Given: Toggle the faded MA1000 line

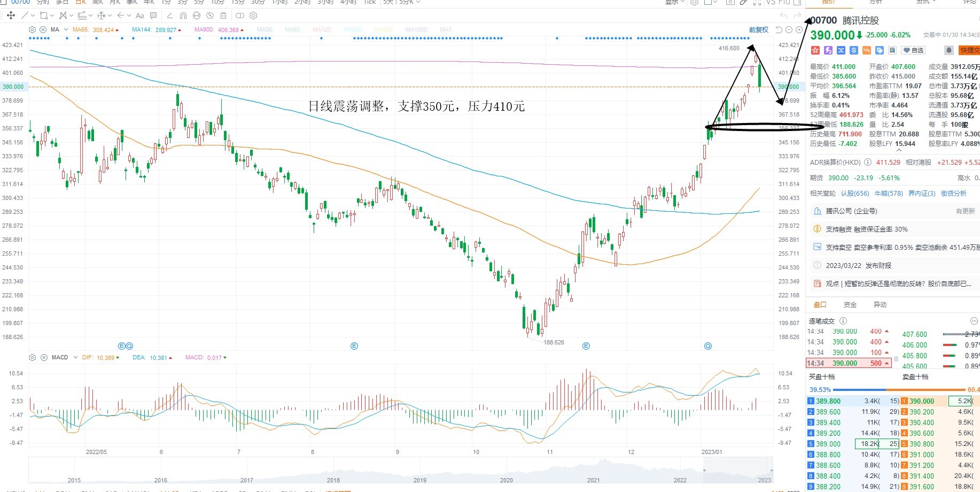Looking at the screenshot, I should click(x=417, y=29).
